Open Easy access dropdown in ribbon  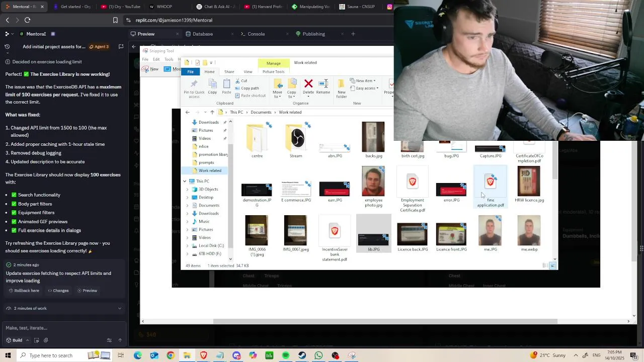tap(364, 88)
